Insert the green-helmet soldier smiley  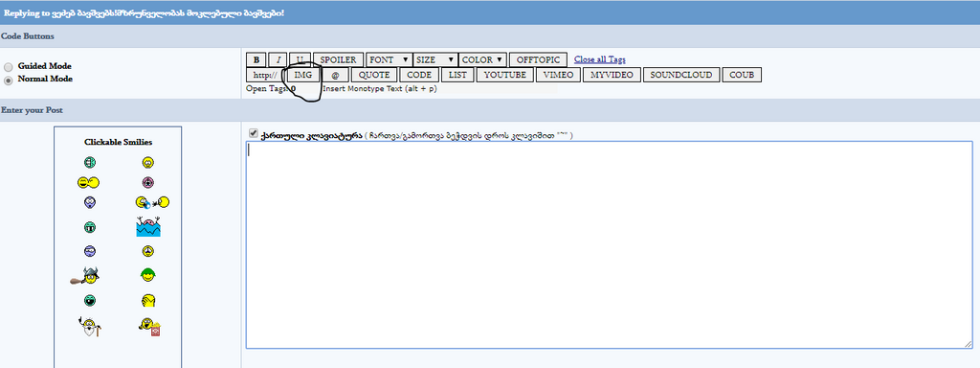click(148, 275)
